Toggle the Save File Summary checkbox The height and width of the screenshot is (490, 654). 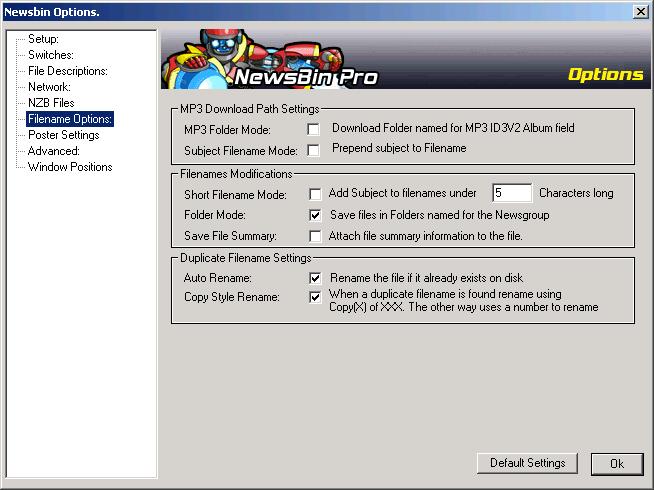pos(315,237)
